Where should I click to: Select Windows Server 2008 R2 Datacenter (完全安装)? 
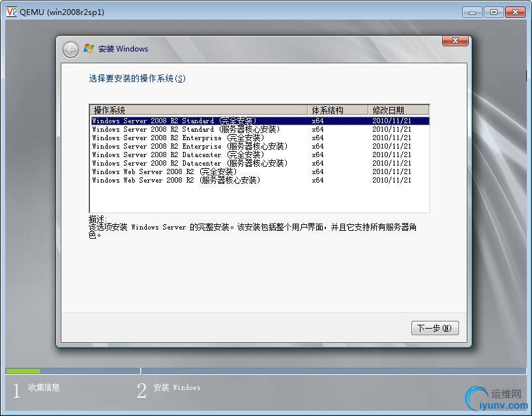point(260,155)
